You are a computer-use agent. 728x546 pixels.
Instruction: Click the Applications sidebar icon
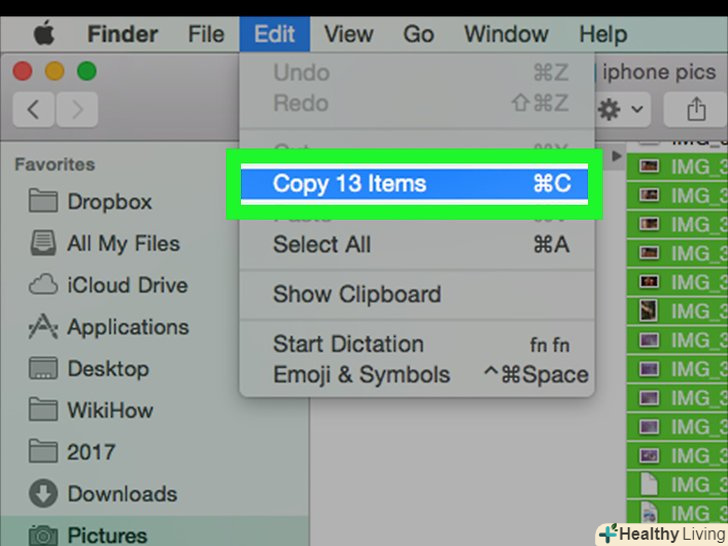pyautogui.click(x=43, y=327)
